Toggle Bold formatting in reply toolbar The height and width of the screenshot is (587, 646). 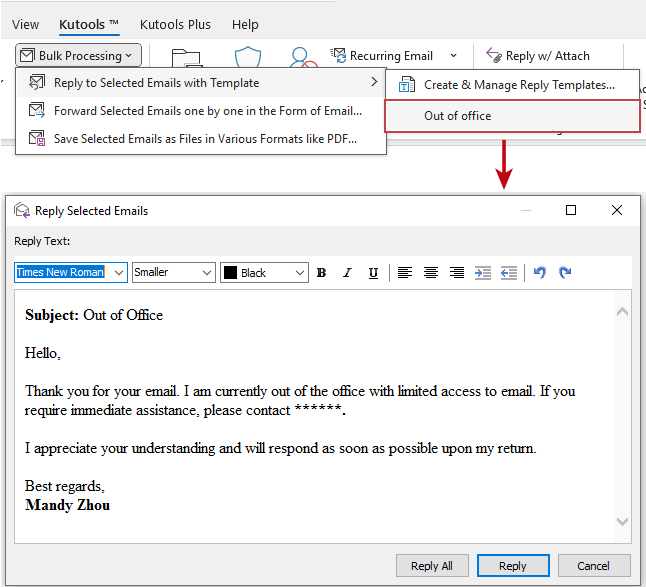point(321,273)
